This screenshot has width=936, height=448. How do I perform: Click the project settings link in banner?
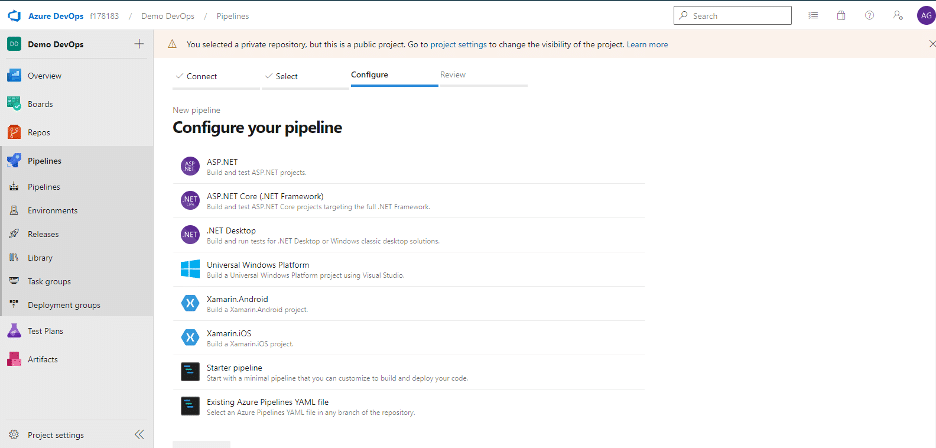point(458,44)
